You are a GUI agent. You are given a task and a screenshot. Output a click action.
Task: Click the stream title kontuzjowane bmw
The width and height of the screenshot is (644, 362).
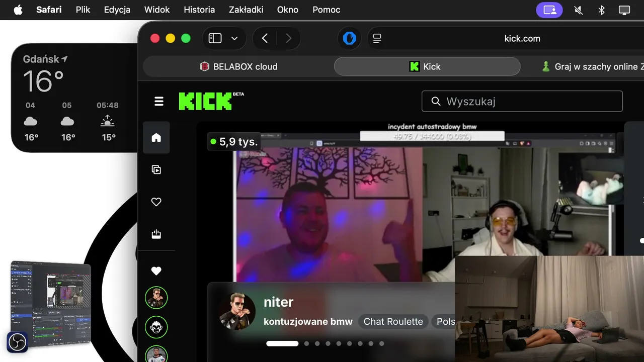pos(308,322)
